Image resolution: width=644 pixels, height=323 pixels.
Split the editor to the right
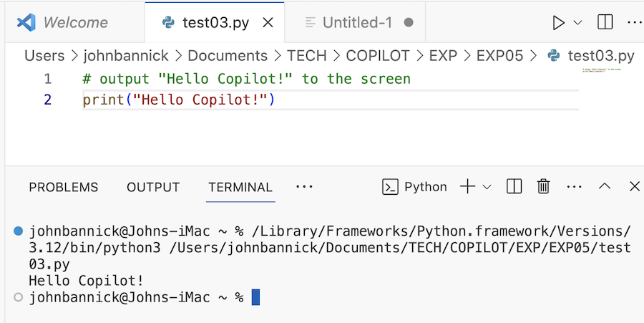tap(605, 22)
